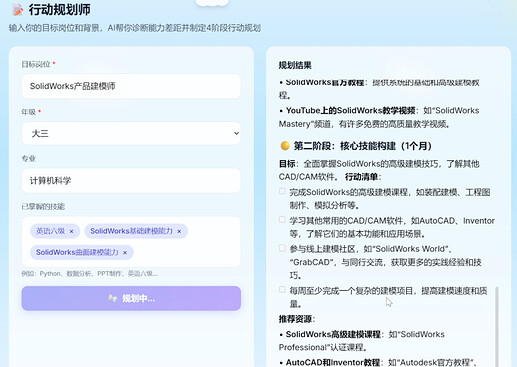This screenshot has height=367, width=517.
Task: Click the 规划中... submit button
Action: pos(131,298)
